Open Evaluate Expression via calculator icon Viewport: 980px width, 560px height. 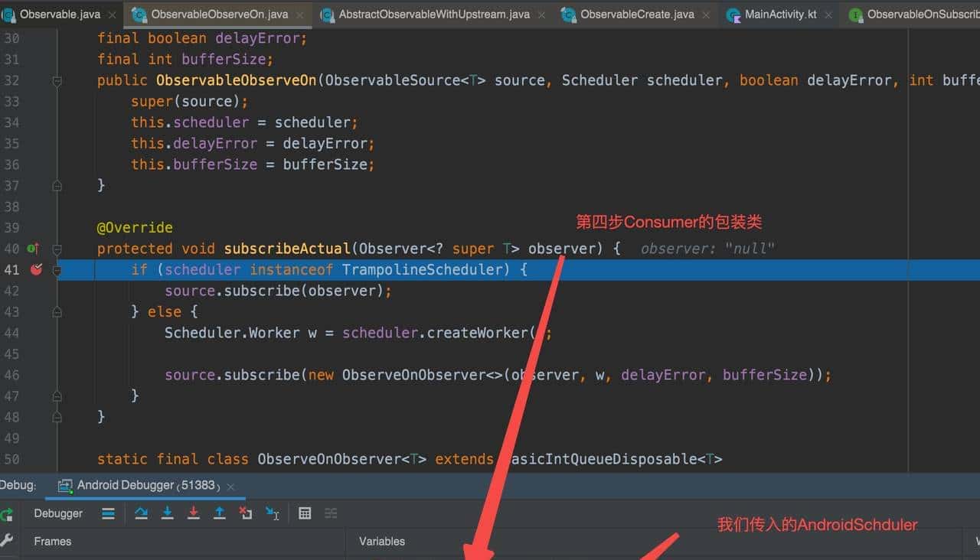(305, 513)
